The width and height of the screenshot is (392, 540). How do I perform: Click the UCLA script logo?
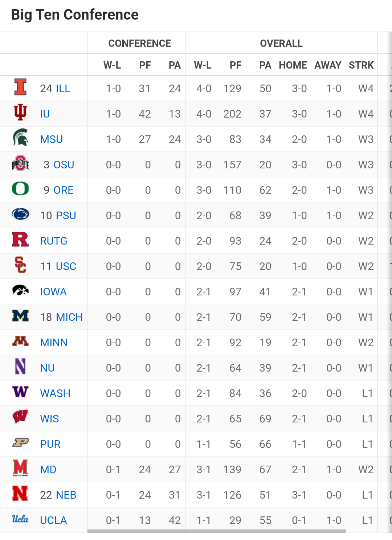coord(20,519)
